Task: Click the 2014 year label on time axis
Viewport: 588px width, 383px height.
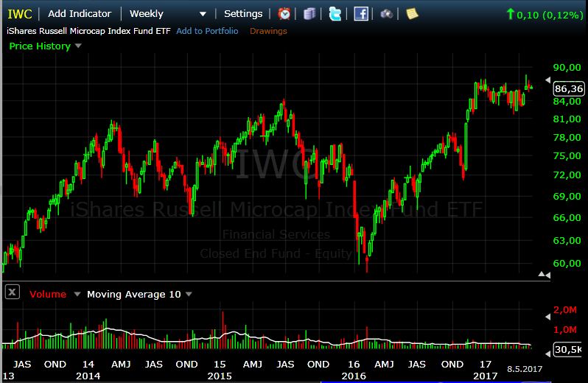Action: tap(88, 376)
